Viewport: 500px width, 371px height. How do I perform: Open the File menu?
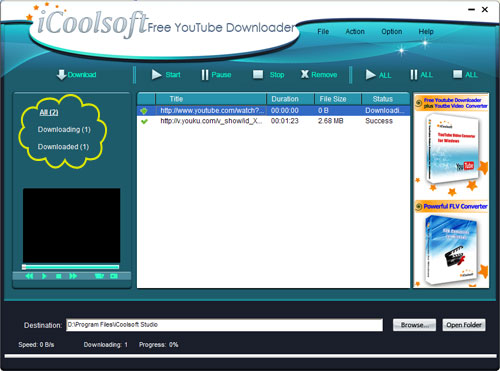click(323, 32)
